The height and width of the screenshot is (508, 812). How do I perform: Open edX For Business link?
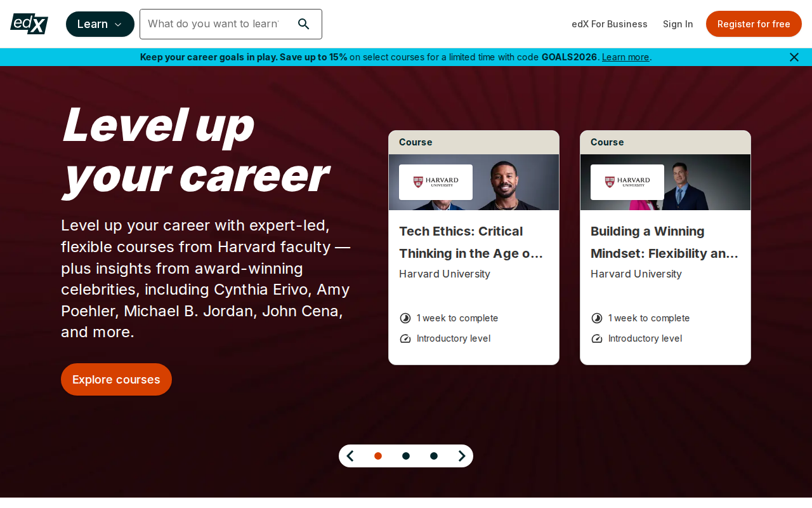click(x=610, y=24)
